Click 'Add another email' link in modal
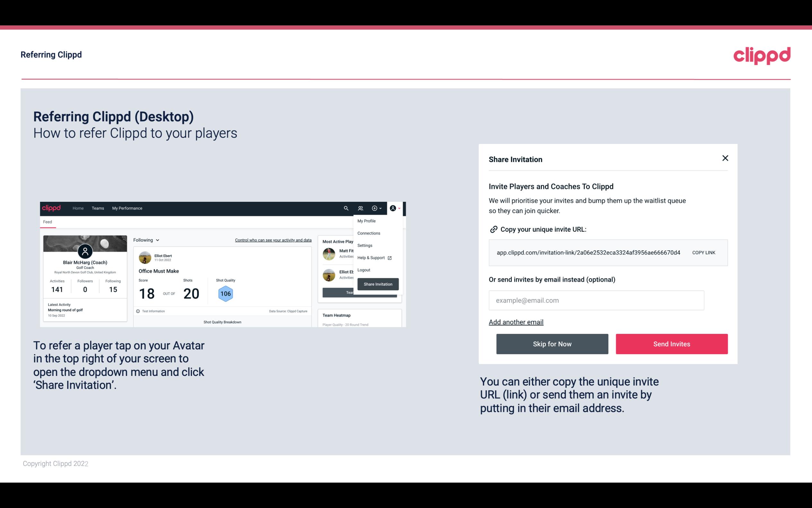 pyautogui.click(x=516, y=322)
